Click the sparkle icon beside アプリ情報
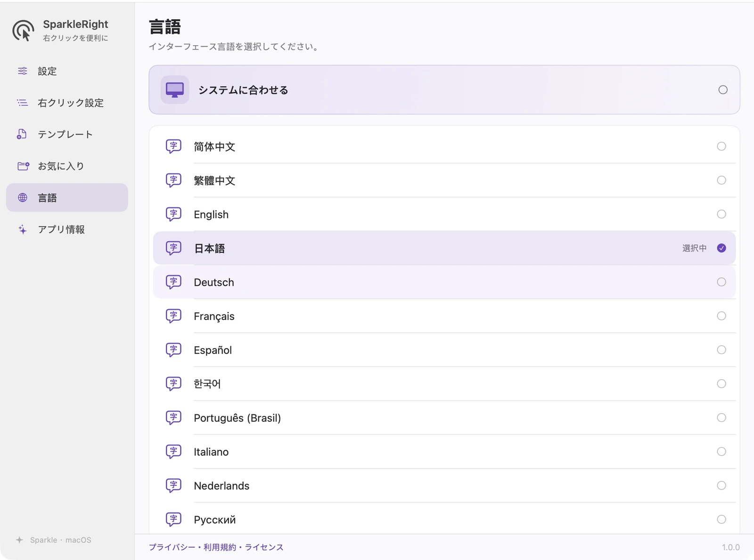754x560 pixels. point(23,229)
